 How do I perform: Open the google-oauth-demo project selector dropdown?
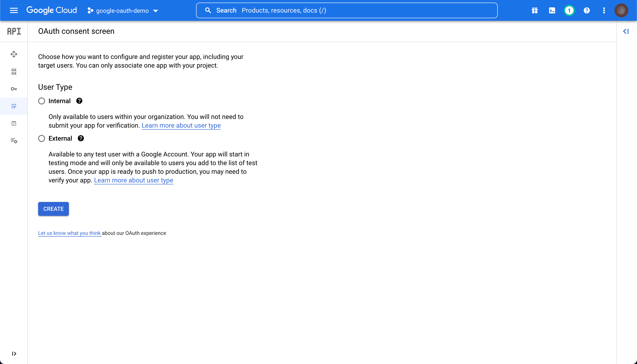(x=123, y=11)
